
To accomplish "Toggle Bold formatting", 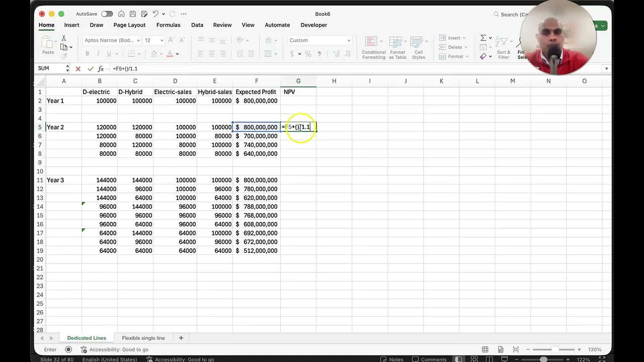I will 87,54.
